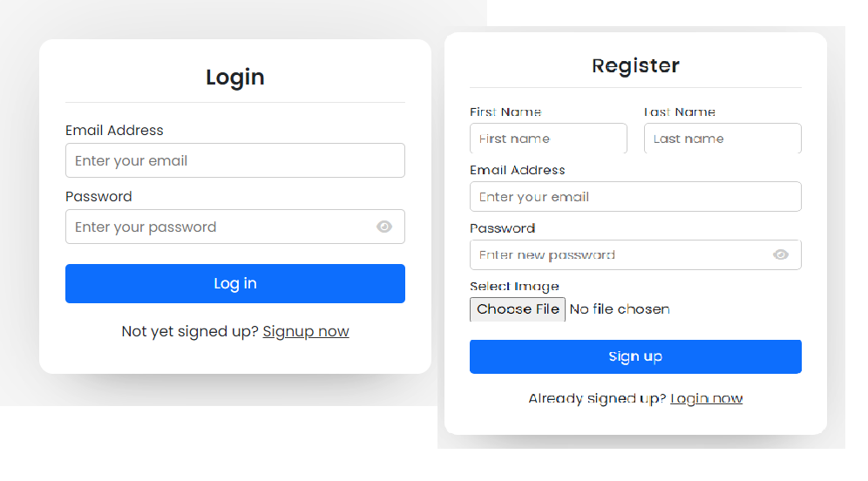This screenshot has height=481, width=868.
Task: Open the 'Signup now' link
Action: click(x=306, y=331)
